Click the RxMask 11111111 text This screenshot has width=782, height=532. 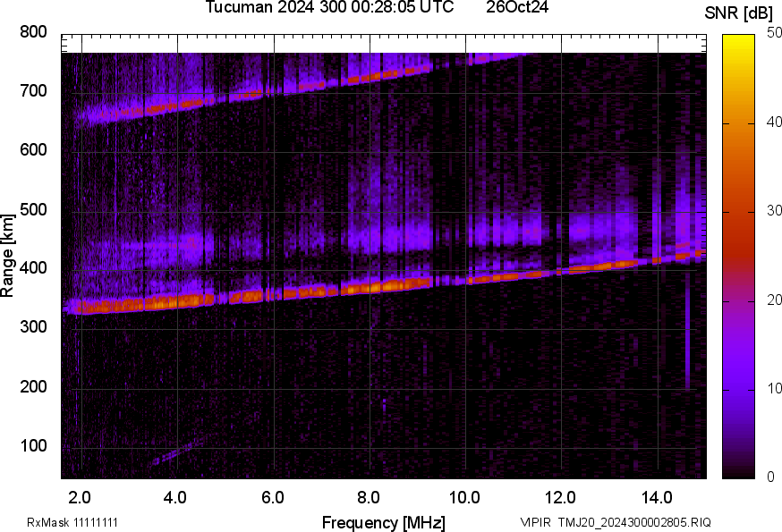[x=72, y=522]
